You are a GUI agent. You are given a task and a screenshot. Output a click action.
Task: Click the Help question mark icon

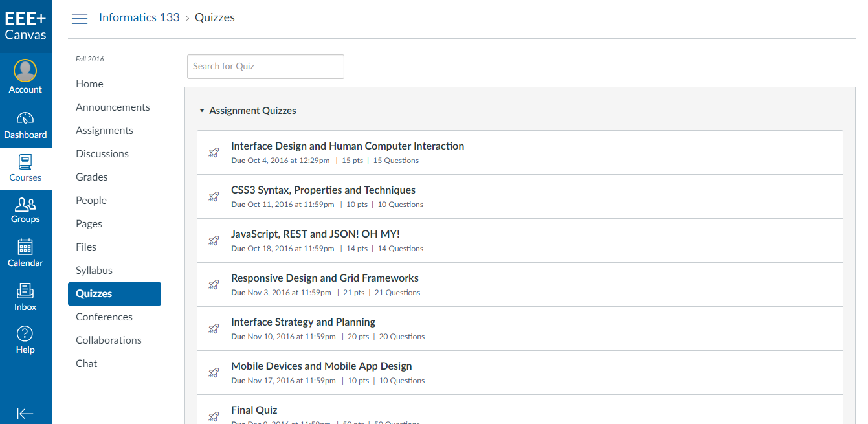[25, 334]
